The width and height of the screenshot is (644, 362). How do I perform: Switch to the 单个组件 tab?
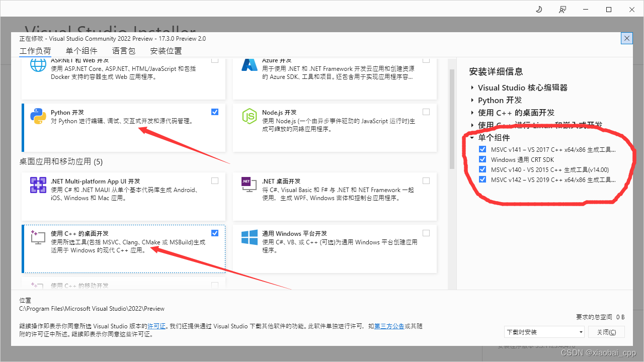(82, 51)
